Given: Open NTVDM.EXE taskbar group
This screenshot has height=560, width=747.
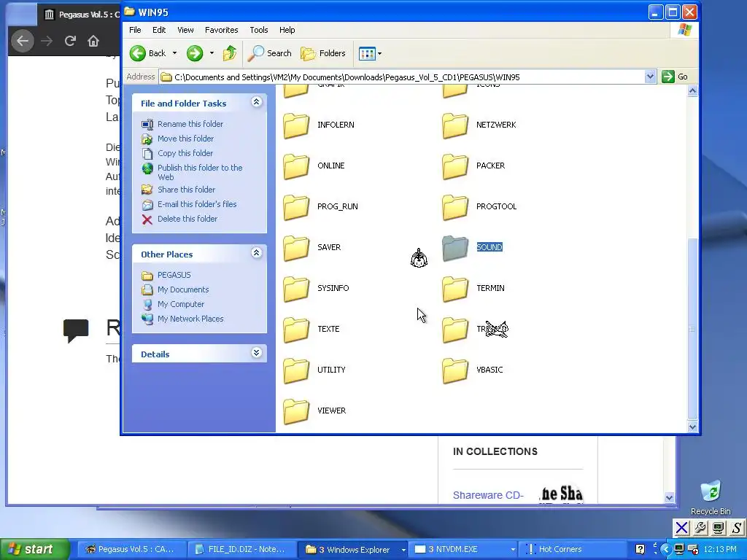Looking at the screenshot, I should point(464,550).
